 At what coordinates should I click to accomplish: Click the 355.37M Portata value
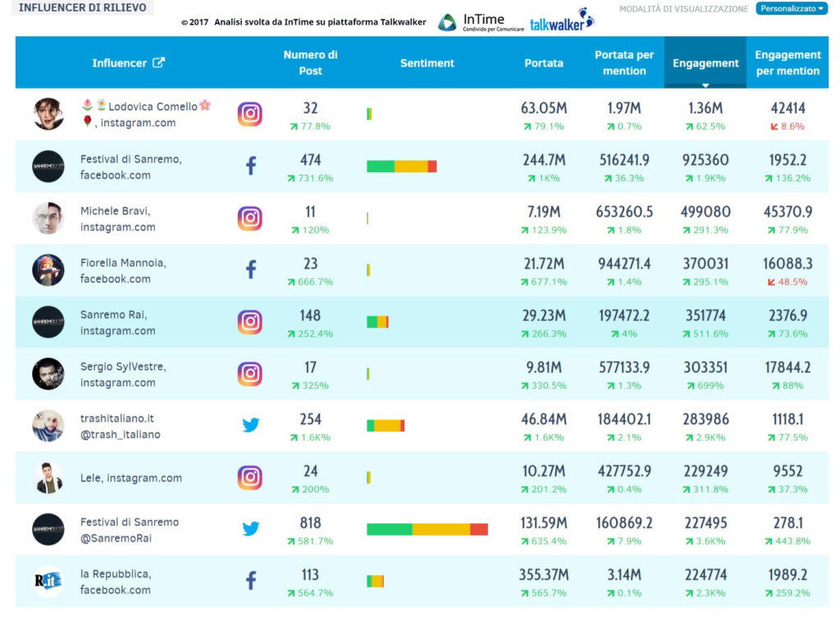(544, 575)
